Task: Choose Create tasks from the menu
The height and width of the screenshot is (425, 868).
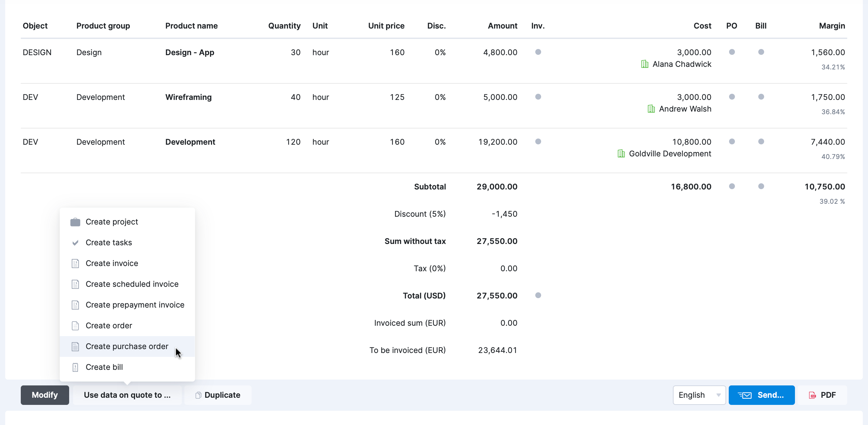Action: coord(127,242)
